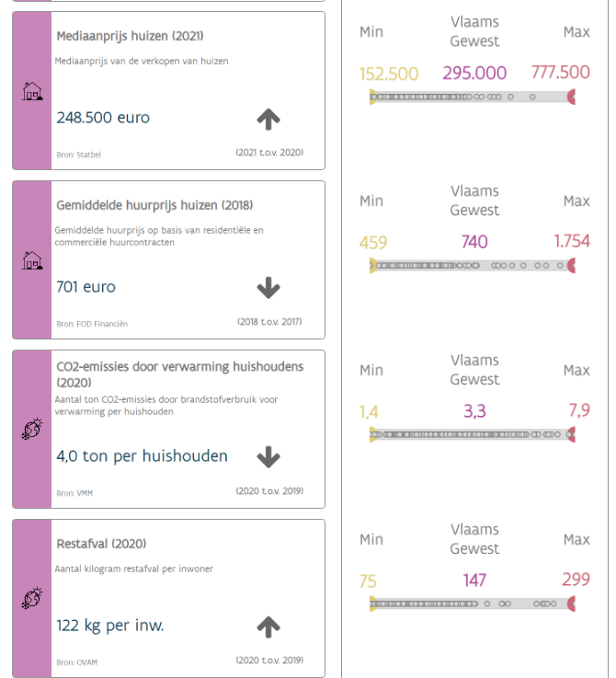Click the globe icon beside Restafval card
Viewport: 616px width, 678px height.
[32, 599]
